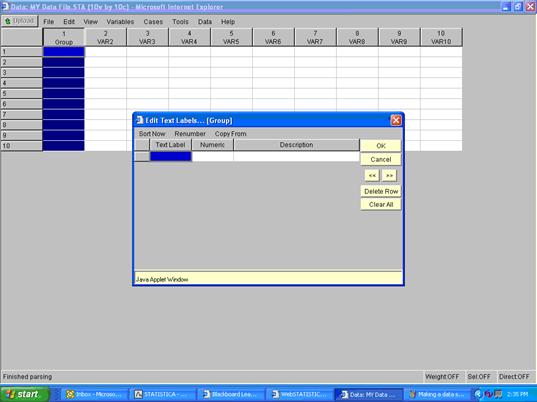Open the Copy From menu in dialog
Viewport: 537px width, 402px height.
click(x=230, y=134)
